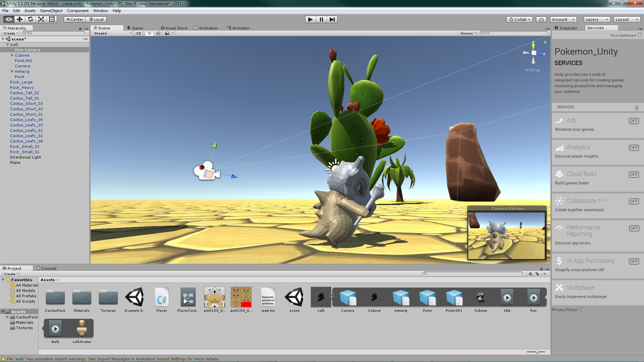This screenshot has width=644, height=362.
Task: Toggle scene lighting sun icon
Action: point(149,33)
